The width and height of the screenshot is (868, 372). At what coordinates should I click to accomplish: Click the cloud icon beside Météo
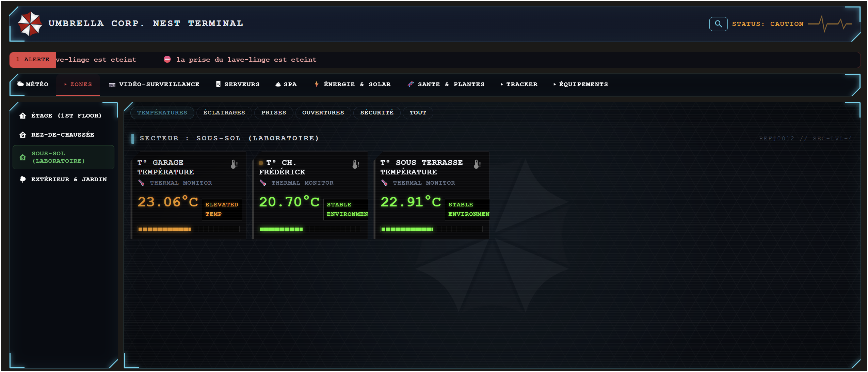point(20,84)
